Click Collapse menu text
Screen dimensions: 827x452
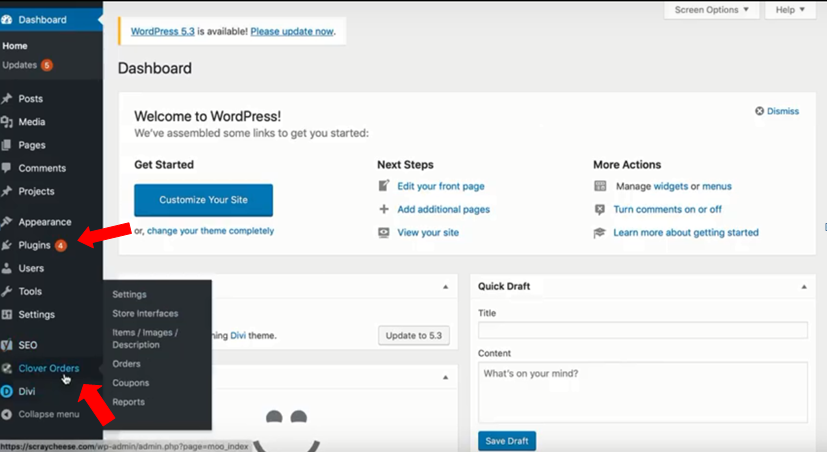pyautogui.click(x=49, y=415)
